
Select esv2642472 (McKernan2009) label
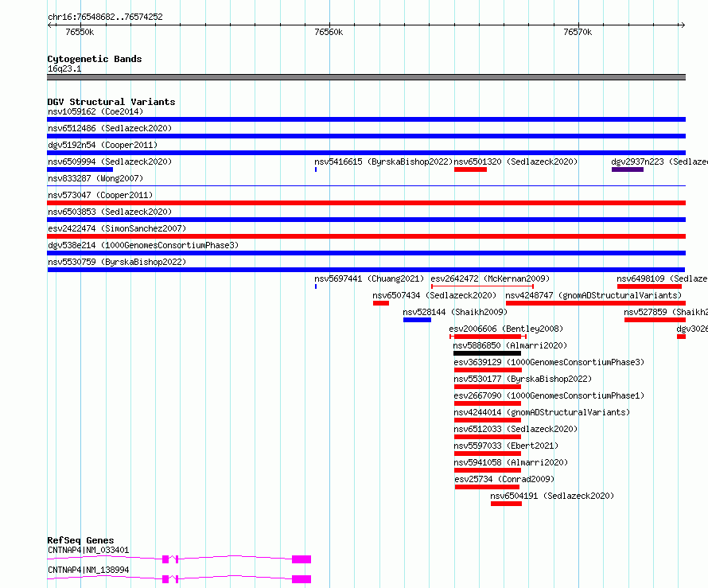[490, 278]
